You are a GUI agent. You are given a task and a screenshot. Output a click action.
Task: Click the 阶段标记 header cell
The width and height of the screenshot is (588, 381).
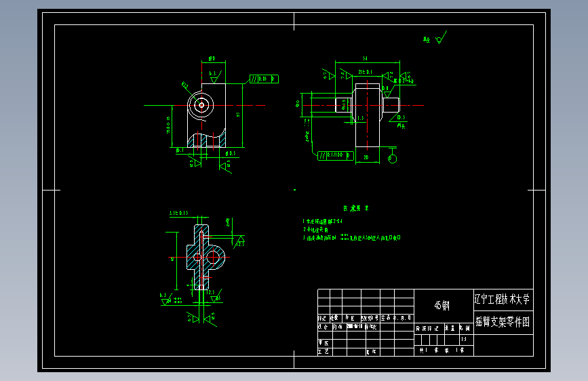pyautogui.click(x=429, y=329)
